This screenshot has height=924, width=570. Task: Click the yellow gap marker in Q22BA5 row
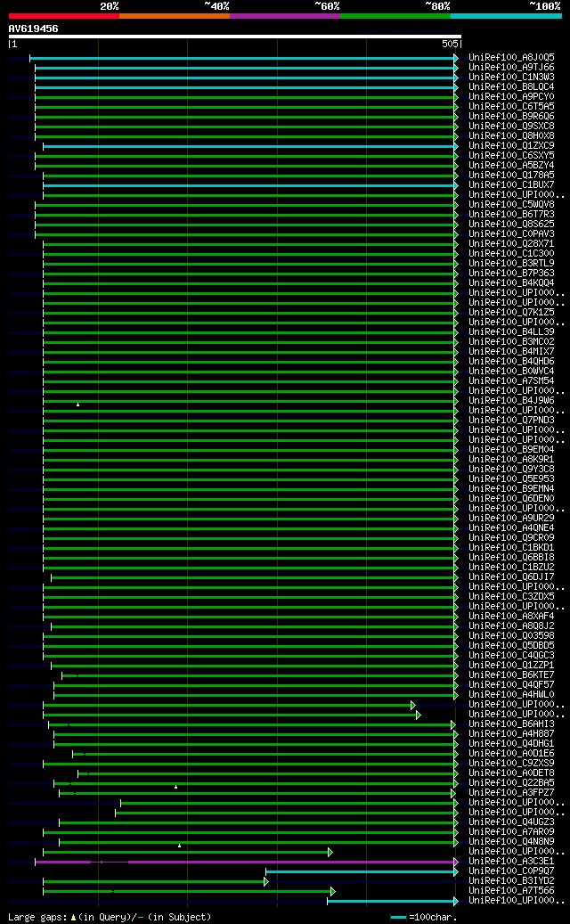point(175,787)
